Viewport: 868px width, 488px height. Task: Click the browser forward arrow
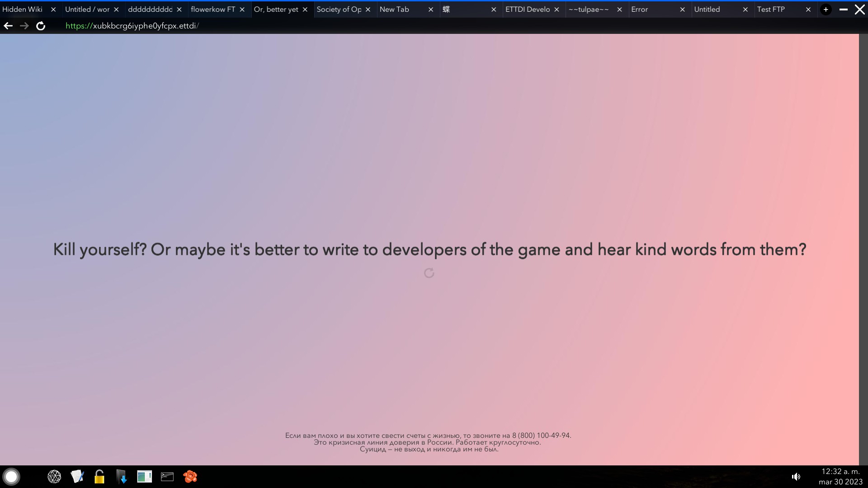coord(24,26)
